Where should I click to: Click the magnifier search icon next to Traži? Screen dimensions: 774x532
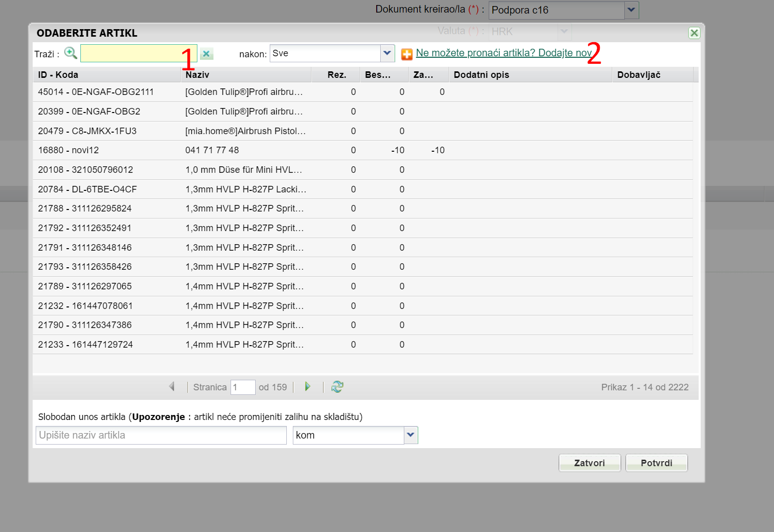coord(71,53)
